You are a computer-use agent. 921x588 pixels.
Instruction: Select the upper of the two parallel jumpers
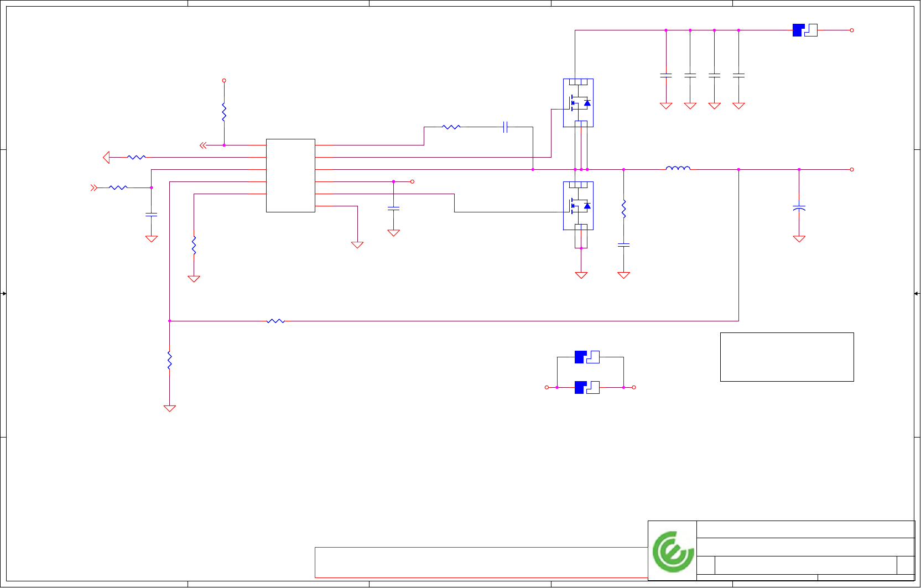[x=587, y=357]
